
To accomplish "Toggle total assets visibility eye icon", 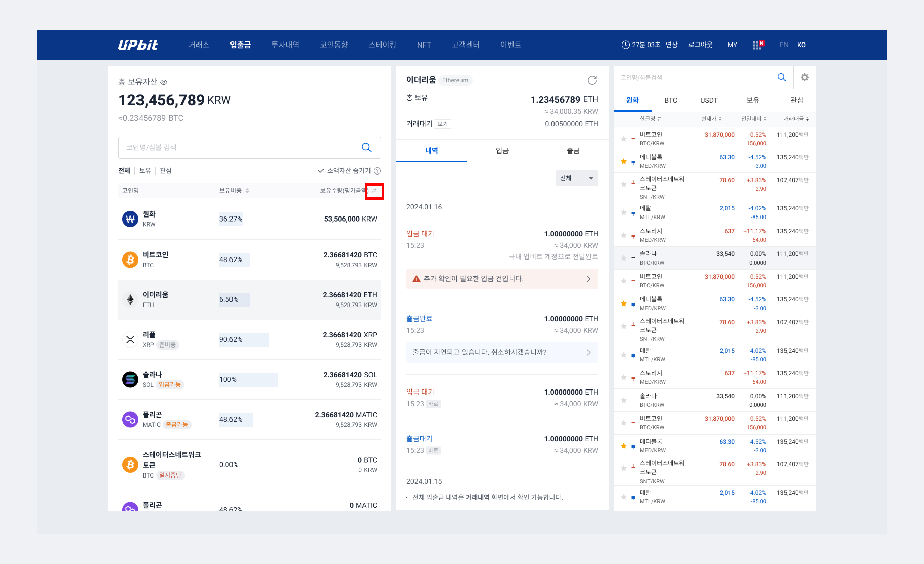I will pos(164,82).
